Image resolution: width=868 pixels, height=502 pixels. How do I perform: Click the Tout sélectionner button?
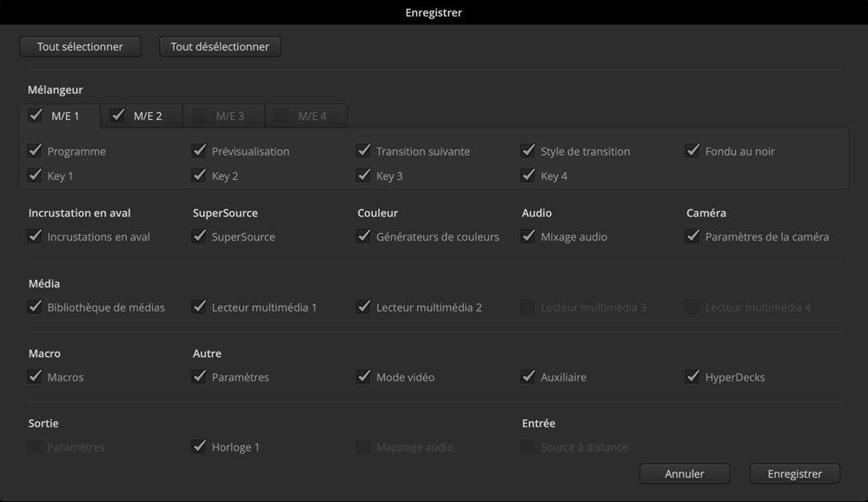click(80, 47)
